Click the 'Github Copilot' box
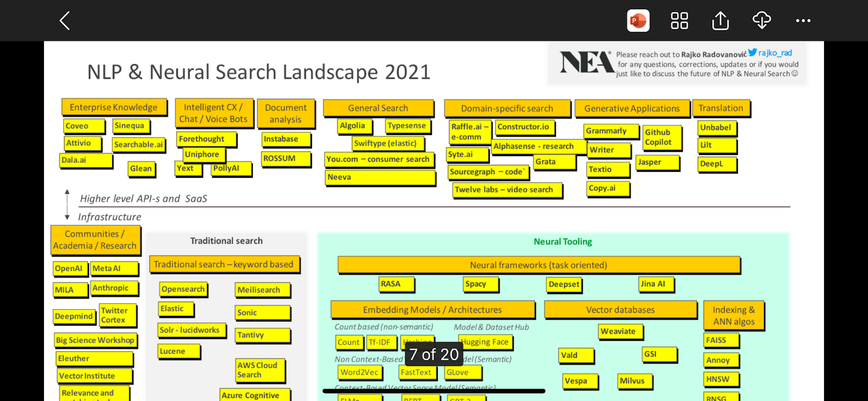 coord(663,138)
